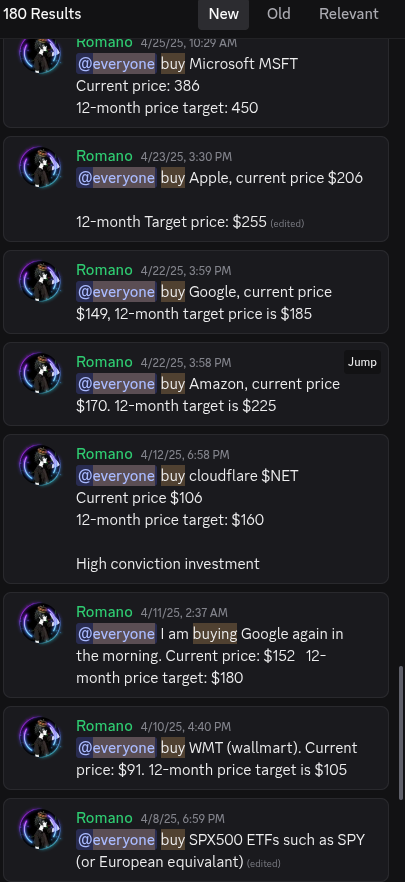Jump to the Amazon buy message
This screenshot has height=882, width=405.
[x=362, y=362]
